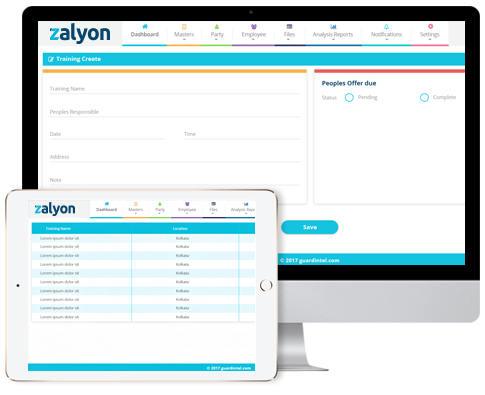Screen dimensions: 485x395
Task: Click the Masters clipboard icon on desktop
Action: 184,26
